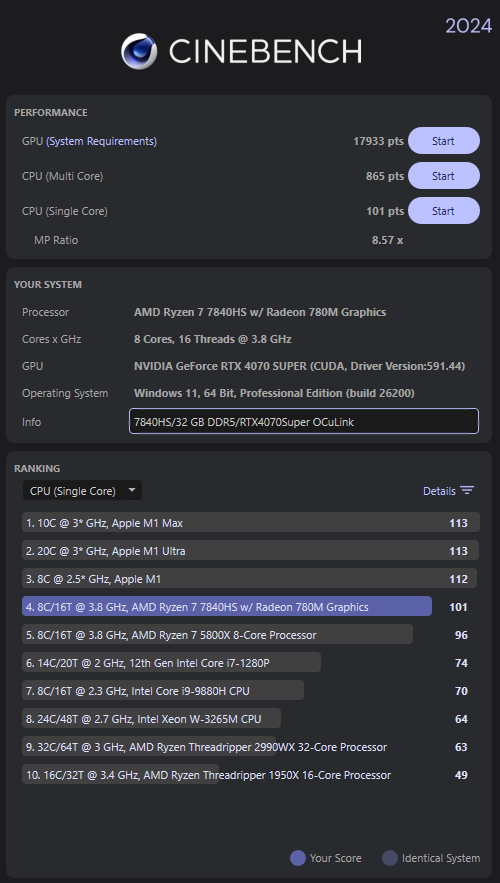Click the Cinebench logo sphere icon
The width and height of the screenshot is (500, 883).
click(x=139, y=52)
